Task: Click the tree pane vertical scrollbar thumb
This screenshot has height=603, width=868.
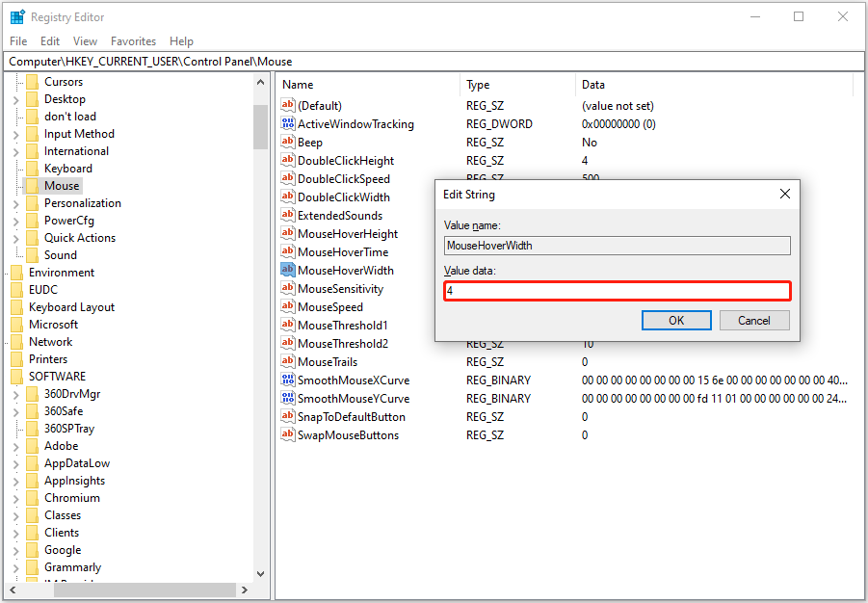Action: [x=260, y=126]
